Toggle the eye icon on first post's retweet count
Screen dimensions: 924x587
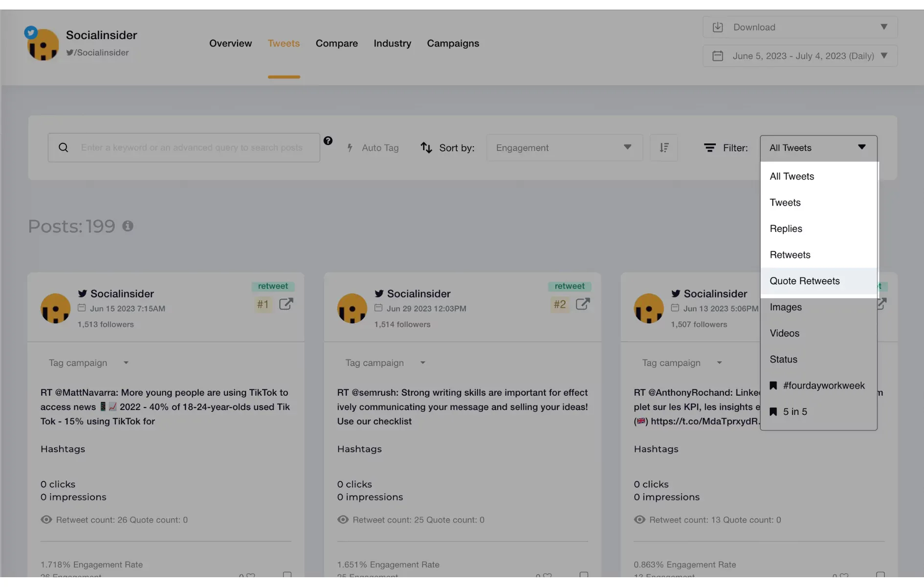click(x=46, y=519)
